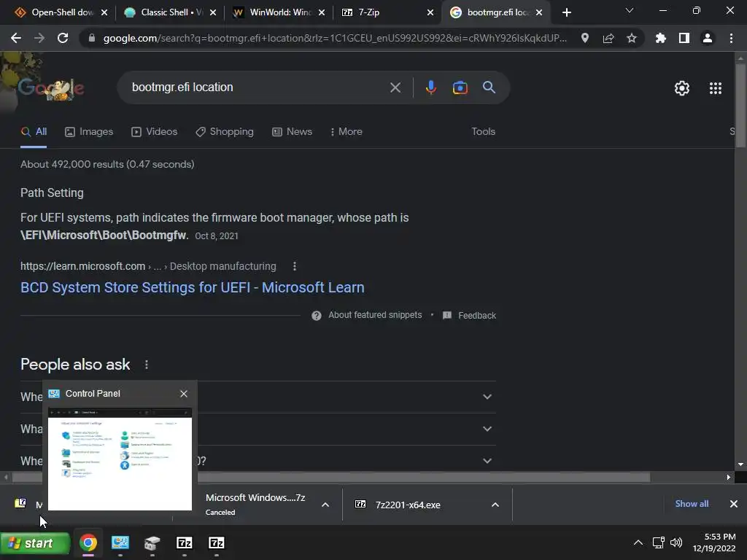This screenshot has width=747, height=560.
Task: Open the More search filters menu
Action: pos(347,132)
